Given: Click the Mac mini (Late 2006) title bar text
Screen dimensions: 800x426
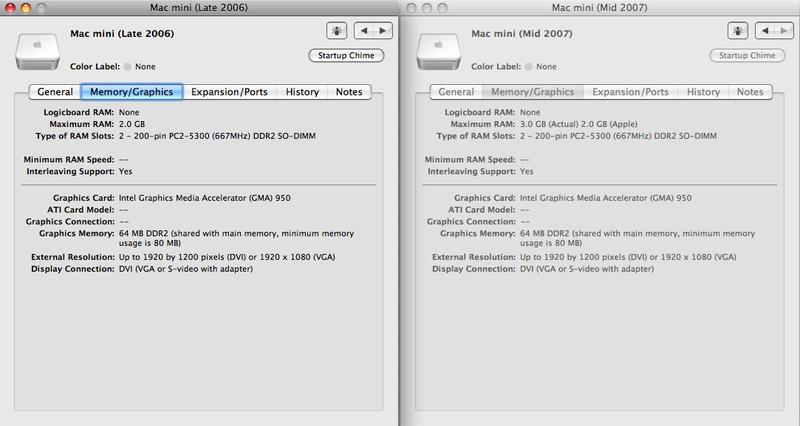Looking at the screenshot, I should coord(199,8).
